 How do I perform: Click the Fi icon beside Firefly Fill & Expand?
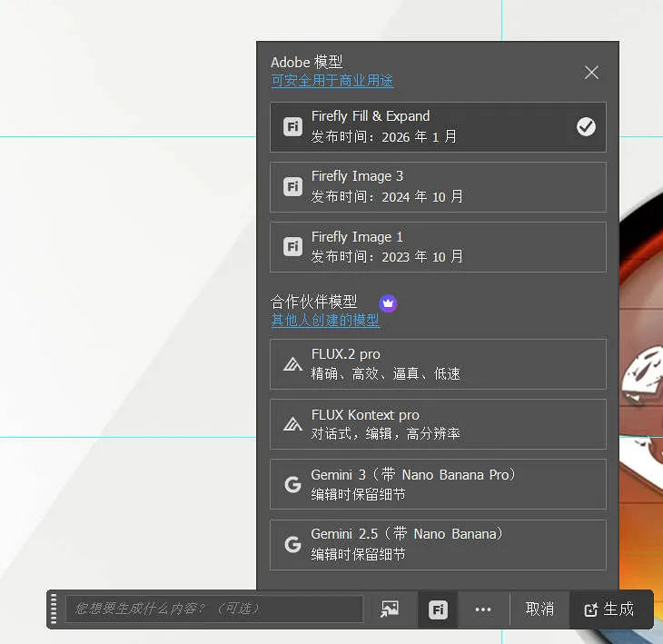pyautogui.click(x=292, y=126)
